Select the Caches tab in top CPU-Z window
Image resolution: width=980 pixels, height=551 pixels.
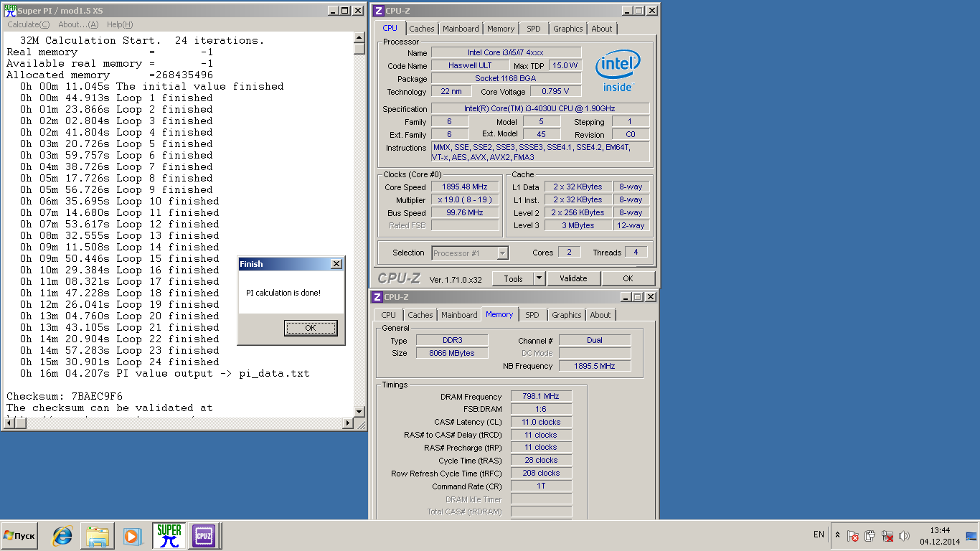point(422,29)
